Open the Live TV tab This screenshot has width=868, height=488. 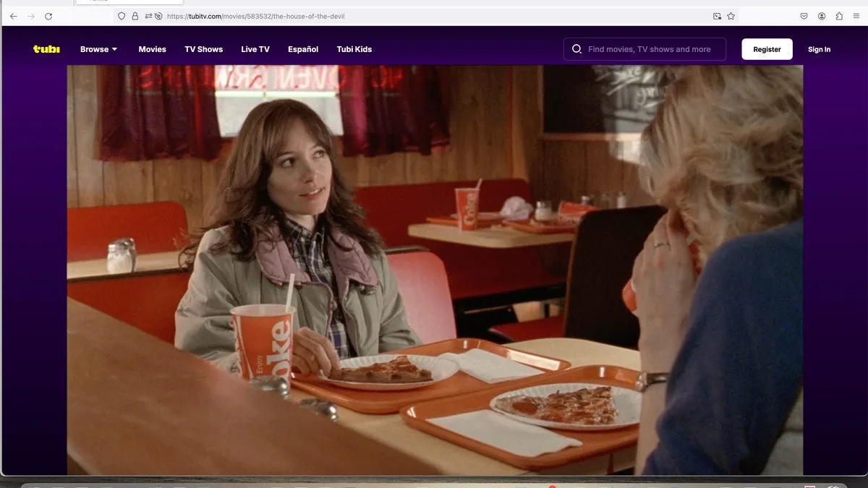click(x=255, y=49)
